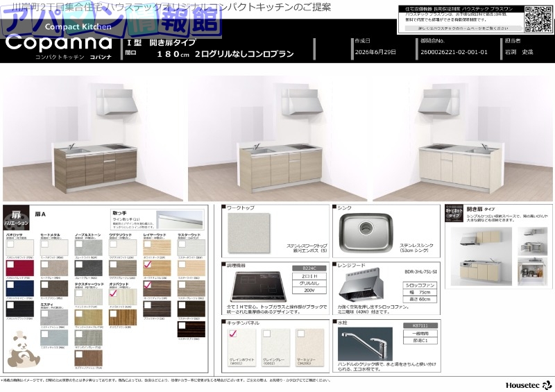This screenshot has width=555, height=392.
Task: Click the stainless sink image
Action: tap(366, 232)
